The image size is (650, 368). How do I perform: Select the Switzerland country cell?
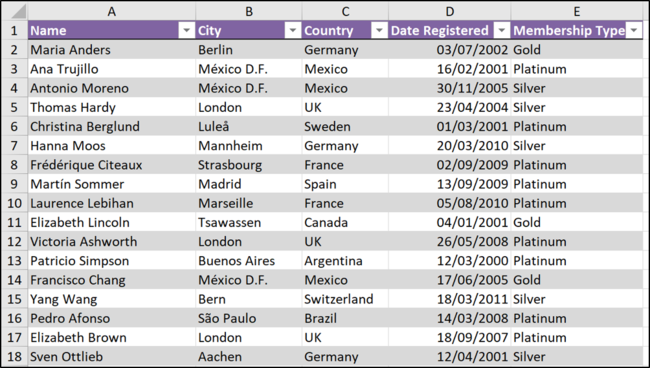pos(345,299)
